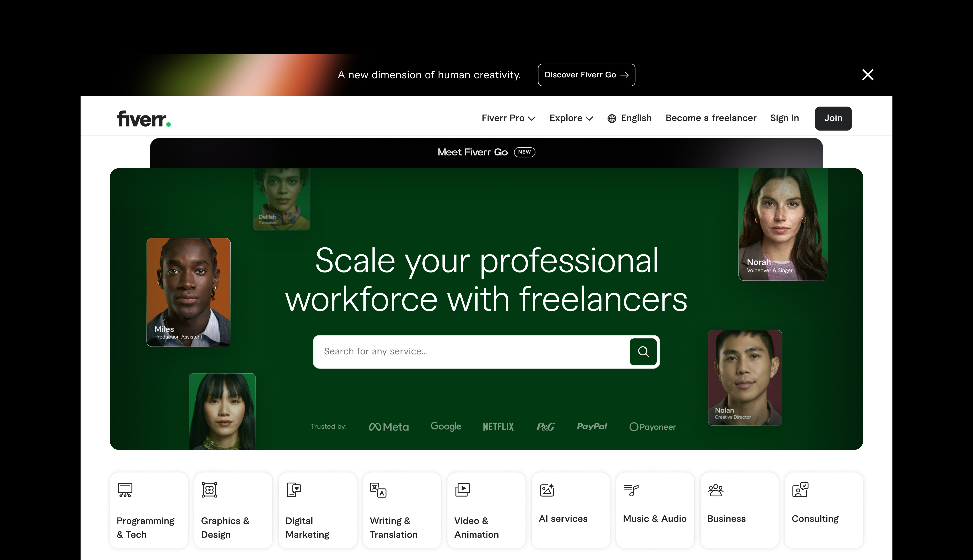This screenshot has width=973, height=560.
Task: Click Become a freelancer link
Action: 711,118
